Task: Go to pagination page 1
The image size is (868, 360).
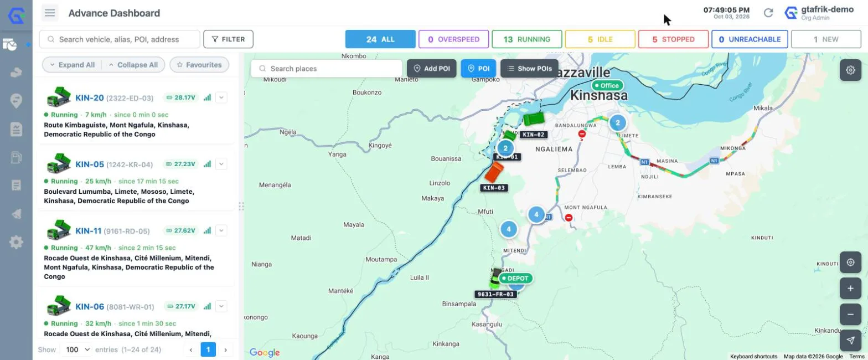Action: click(x=208, y=349)
